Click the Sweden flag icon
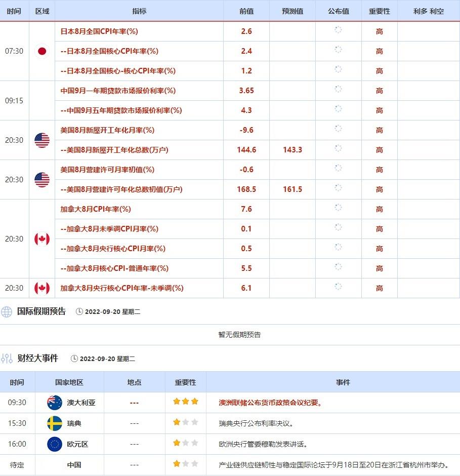Screen dimensions: 460x476 [x=55, y=423]
